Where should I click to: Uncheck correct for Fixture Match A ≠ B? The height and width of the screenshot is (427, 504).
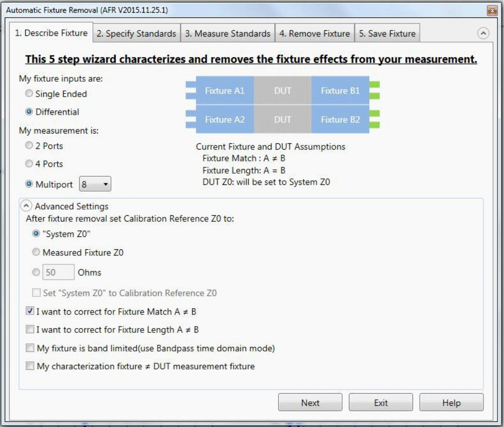[x=30, y=311]
